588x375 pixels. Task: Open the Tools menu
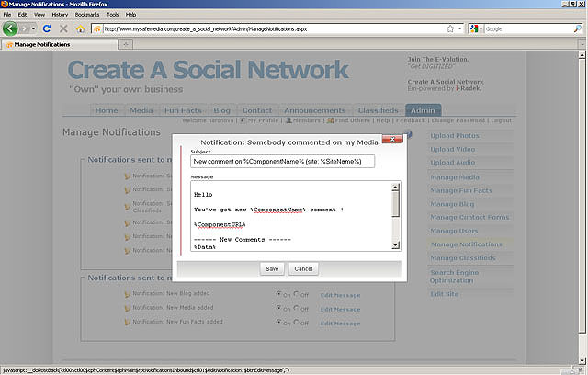click(x=112, y=15)
